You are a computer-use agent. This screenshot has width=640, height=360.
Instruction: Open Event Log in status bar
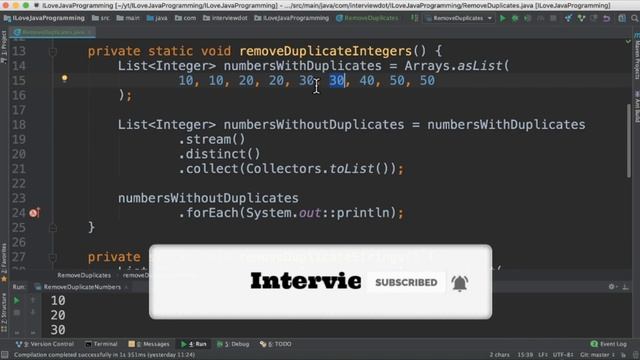point(609,344)
